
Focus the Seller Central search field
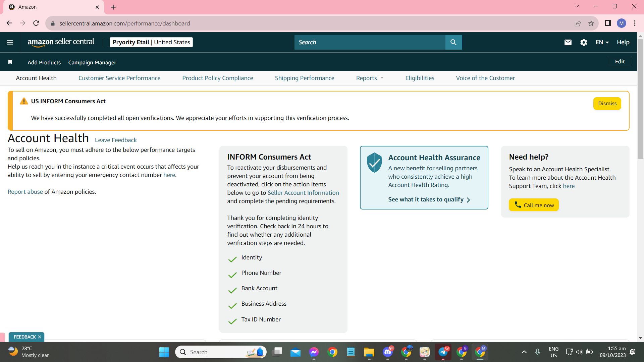pos(370,42)
